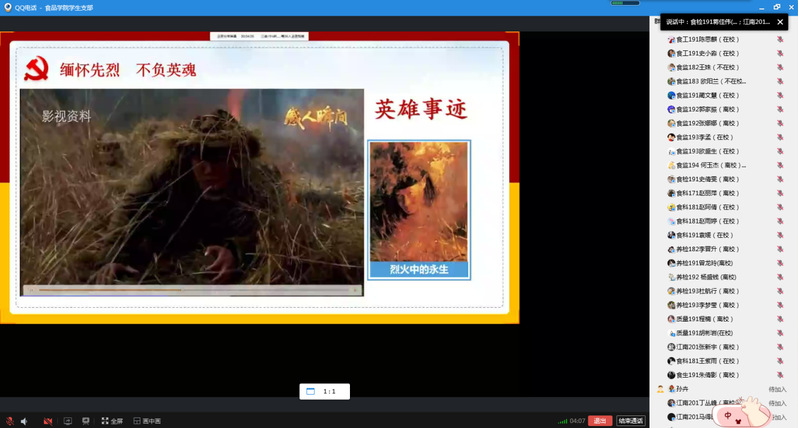Click the video progress bar in slide
This screenshot has width=798, height=428.
click(192, 290)
